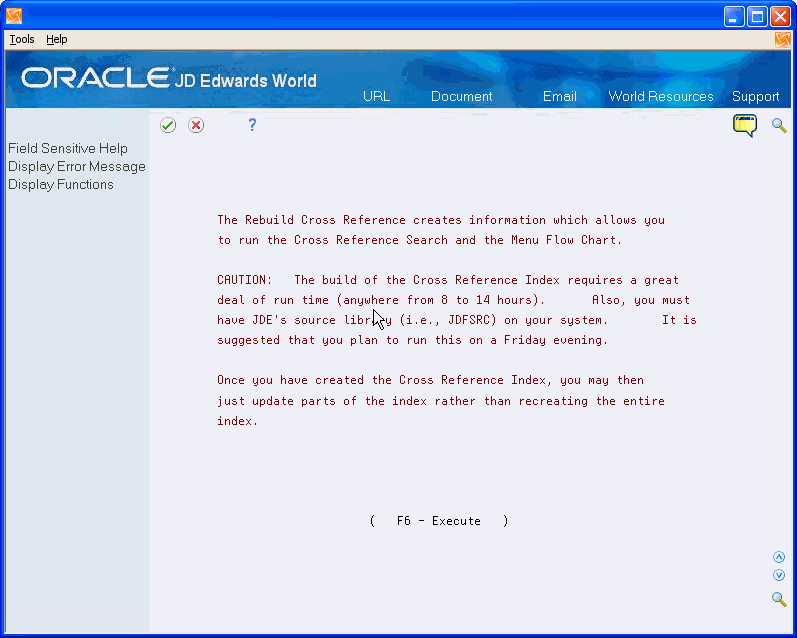Click the yellow speech bubble icon
797x638 pixels.
coord(745,125)
